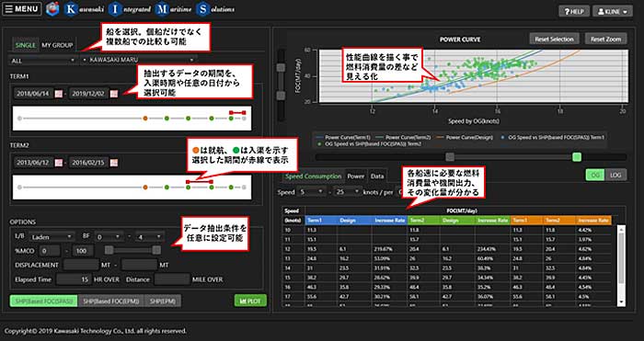644x341 pixels.
Task: Open calendar icon next to 2013/06/12
Action: click(x=59, y=163)
